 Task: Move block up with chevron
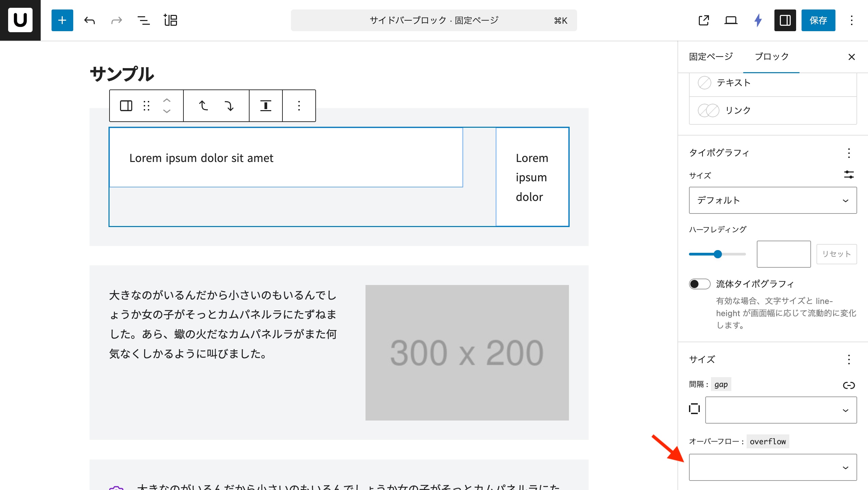pos(167,100)
